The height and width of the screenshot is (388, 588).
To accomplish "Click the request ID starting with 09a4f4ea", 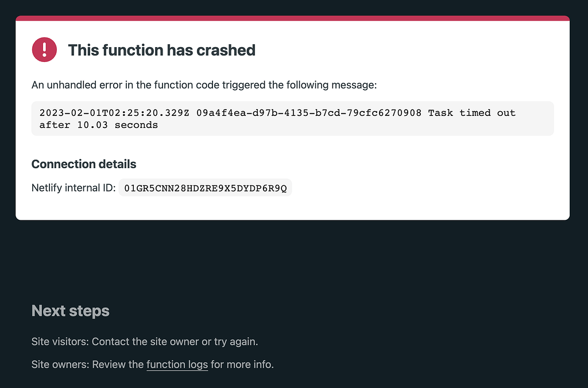I will coord(309,113).
